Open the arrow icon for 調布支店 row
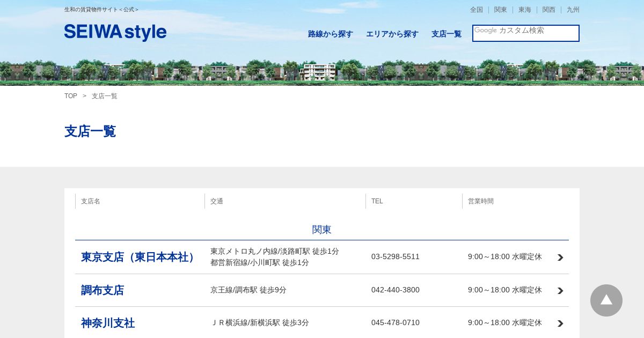 tap(560, 291)
